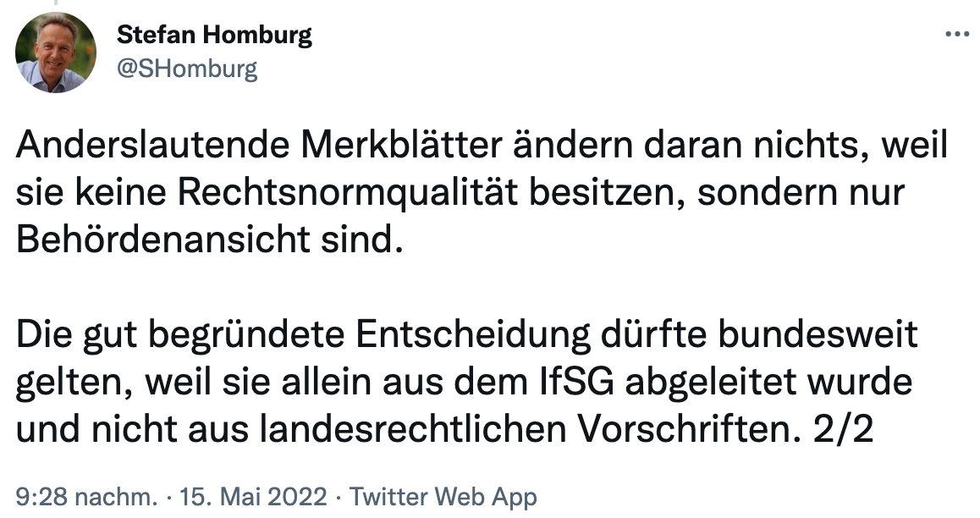
Task: Click the word abgeleitet in the tweet
Action: point(711,382)
